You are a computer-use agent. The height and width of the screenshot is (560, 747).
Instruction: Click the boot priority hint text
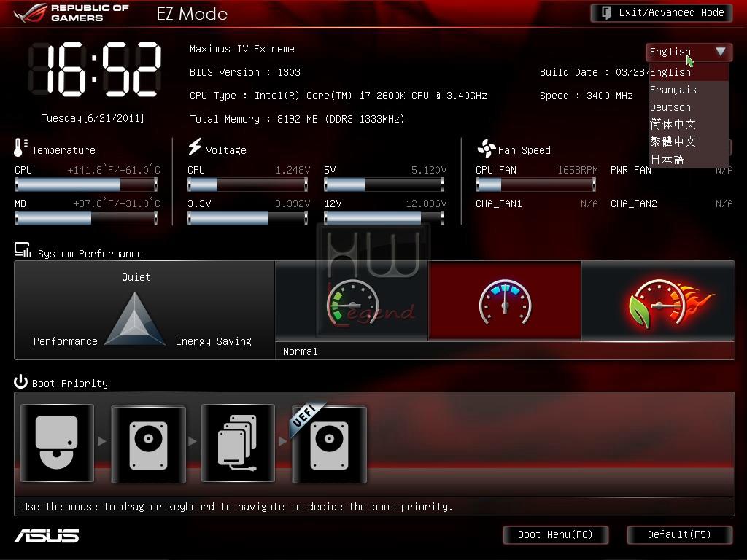pos(237,507)
